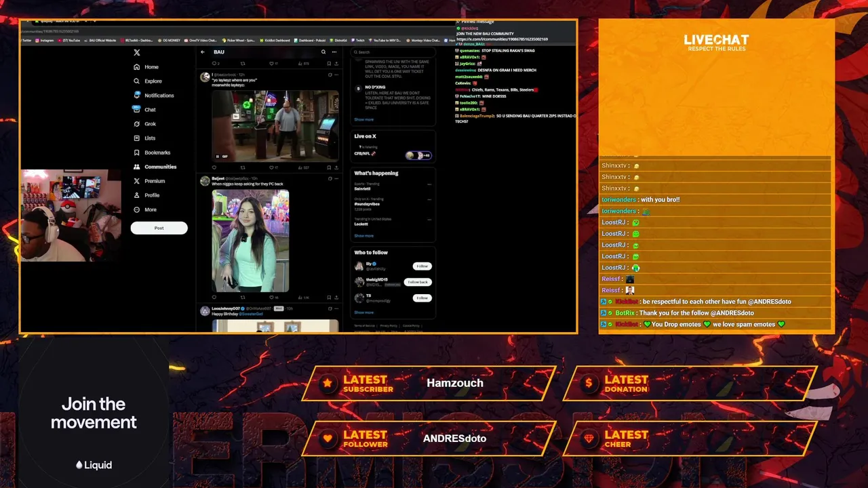Viewport: 868px width, 488px height.
Task: Click @ANDRESdoto mention in BotRix message
Action: [x=732, y=313]
